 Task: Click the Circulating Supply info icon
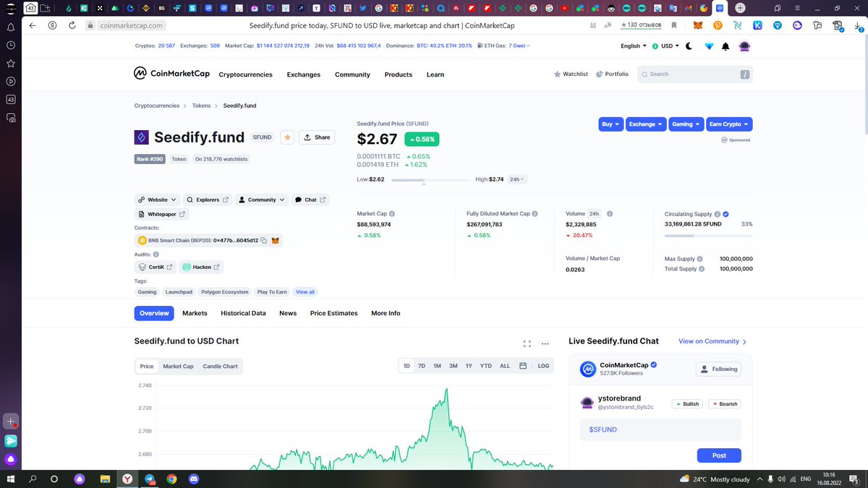(718, 214)
